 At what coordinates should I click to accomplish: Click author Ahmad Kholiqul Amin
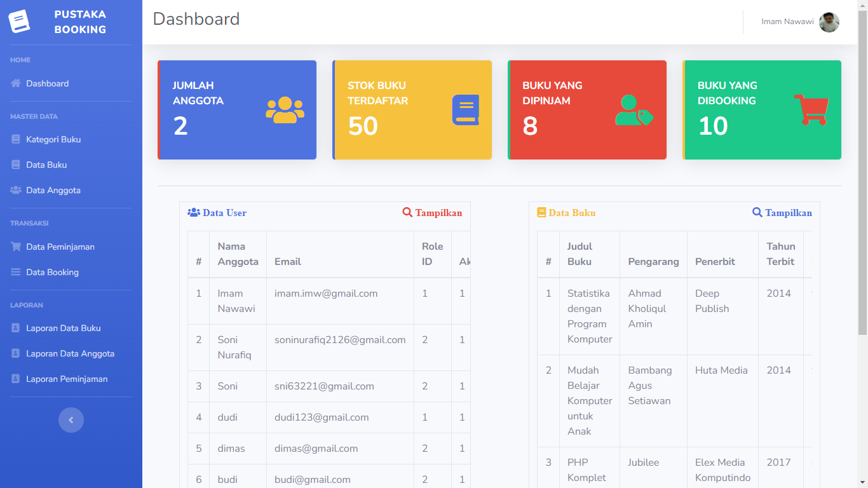(647, 309)
